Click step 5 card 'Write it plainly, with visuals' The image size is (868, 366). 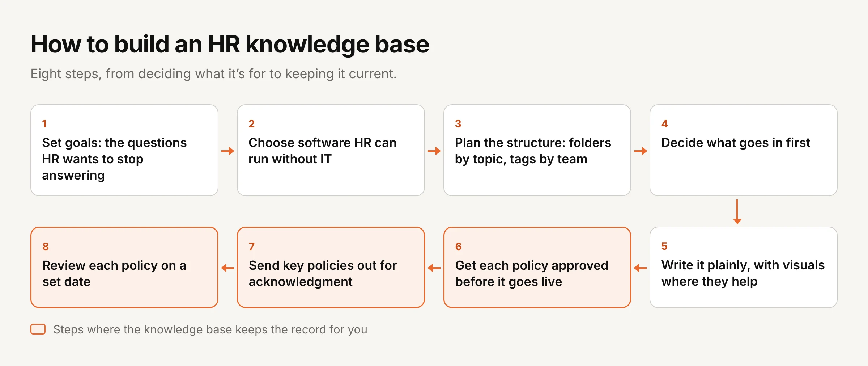click(x=744, y=268)
